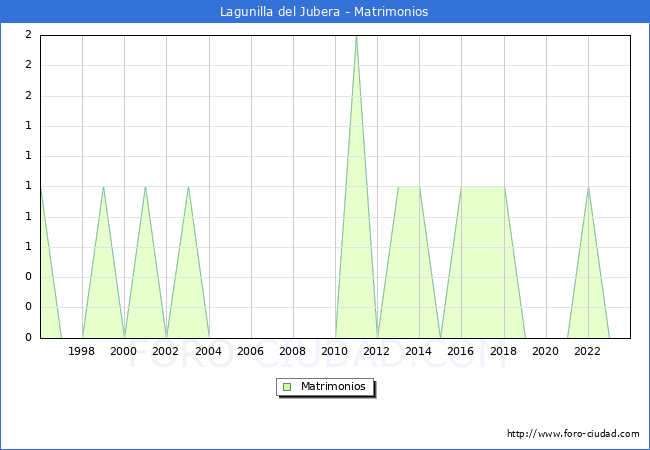Open the foro-ciudad.com link
Viewport: 650px width, 450px height.
pyautogui.click(x=573, y=434)
